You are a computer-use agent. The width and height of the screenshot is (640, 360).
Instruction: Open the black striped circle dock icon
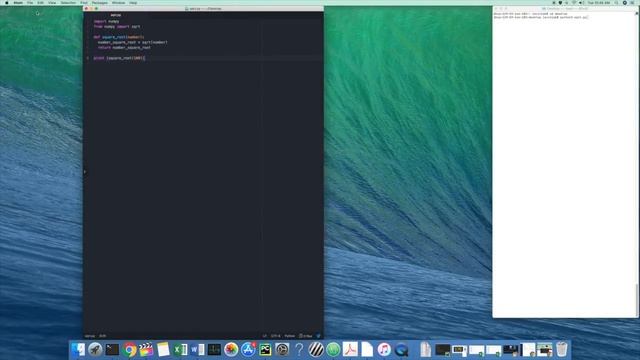316,350
